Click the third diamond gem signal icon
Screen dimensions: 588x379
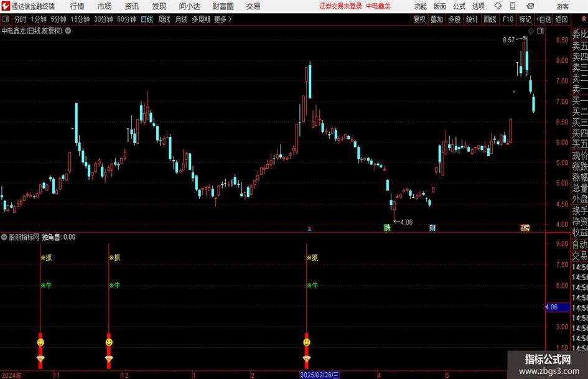pos(307,359)
